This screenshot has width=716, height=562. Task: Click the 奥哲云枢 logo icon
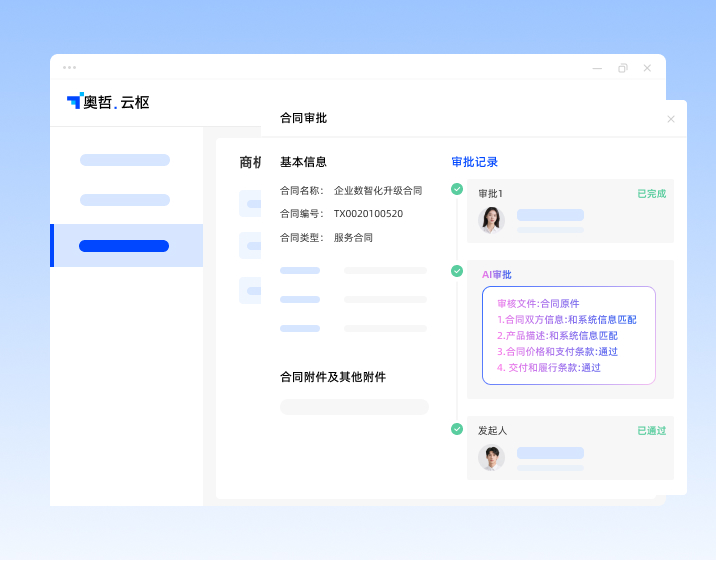75,100
